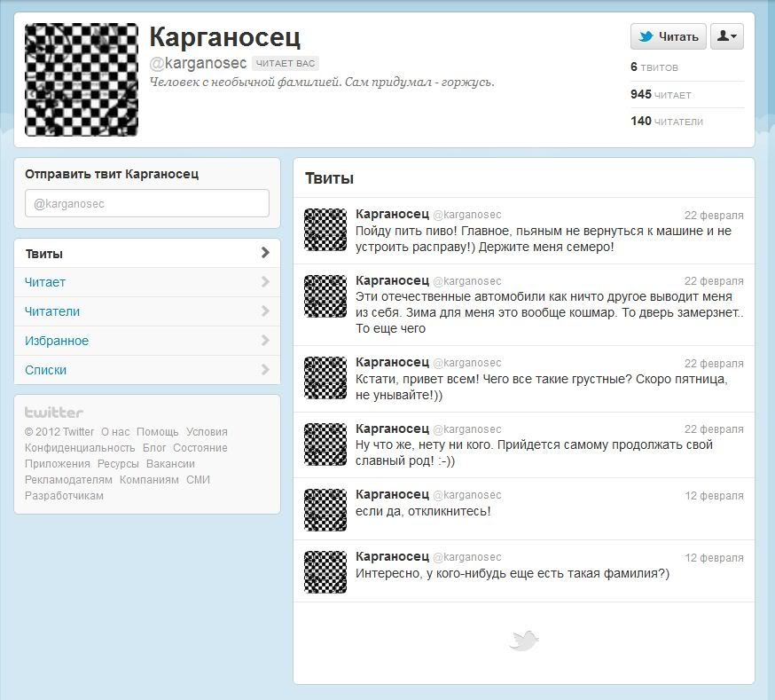Open the Рекламодателям footer link

pyautogui.click(x=68, y=479)
